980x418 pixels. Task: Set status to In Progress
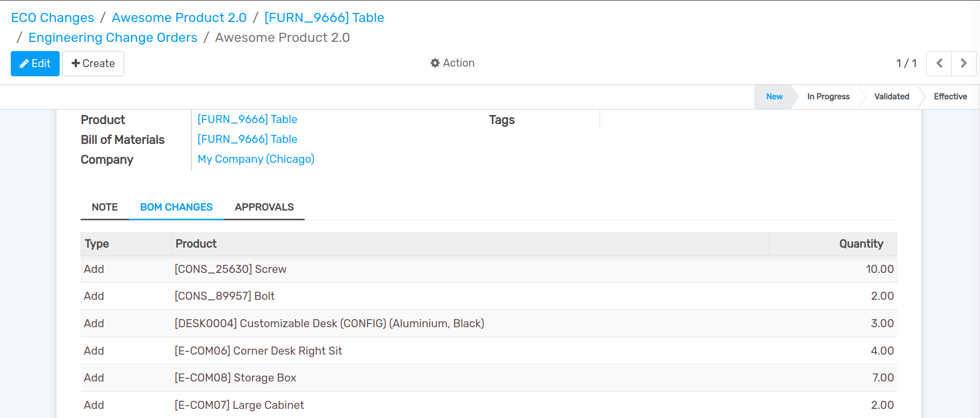828,97
